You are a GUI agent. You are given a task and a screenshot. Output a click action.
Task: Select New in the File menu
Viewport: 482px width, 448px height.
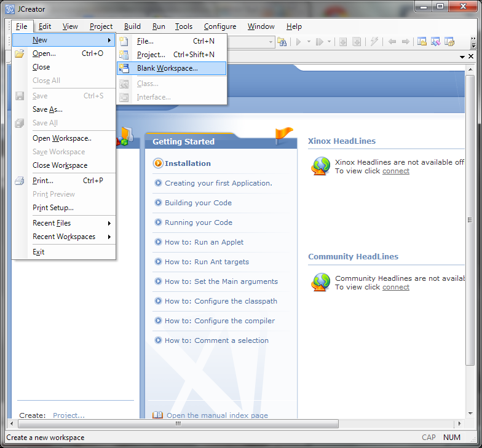click(64, 40)
